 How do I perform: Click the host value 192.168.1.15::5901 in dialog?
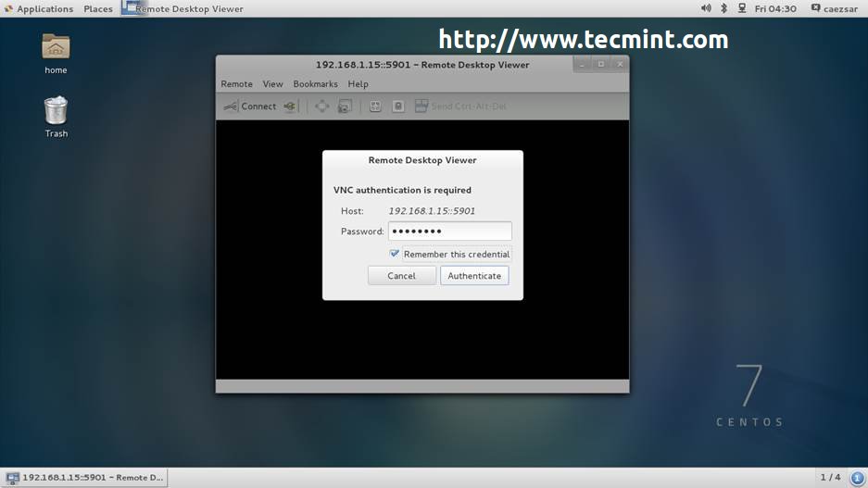tap(432, 211)
